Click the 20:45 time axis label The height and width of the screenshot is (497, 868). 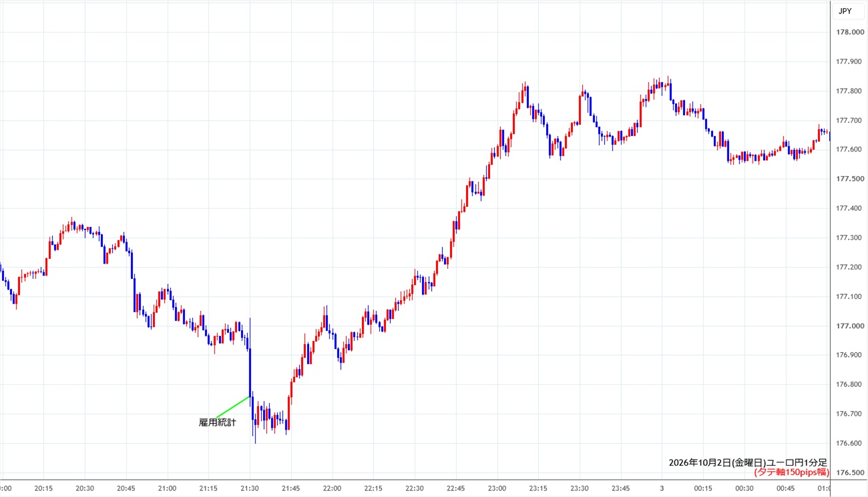[126, 488]
